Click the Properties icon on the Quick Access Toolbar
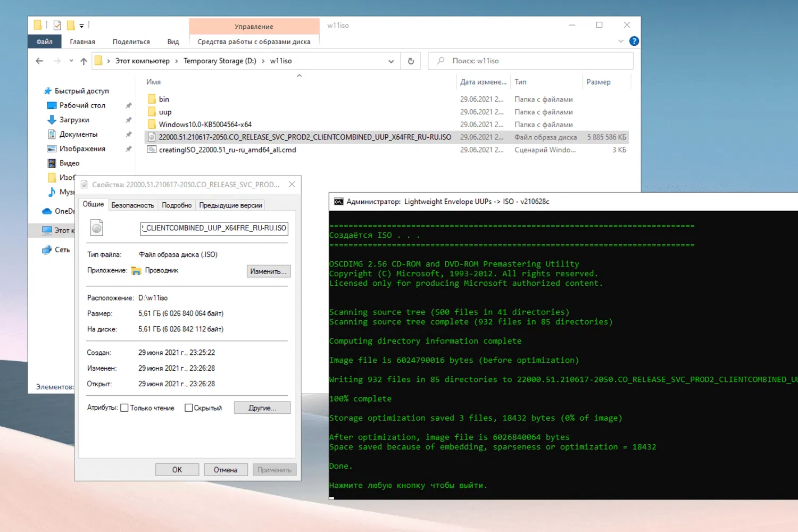 click(57, 25)
